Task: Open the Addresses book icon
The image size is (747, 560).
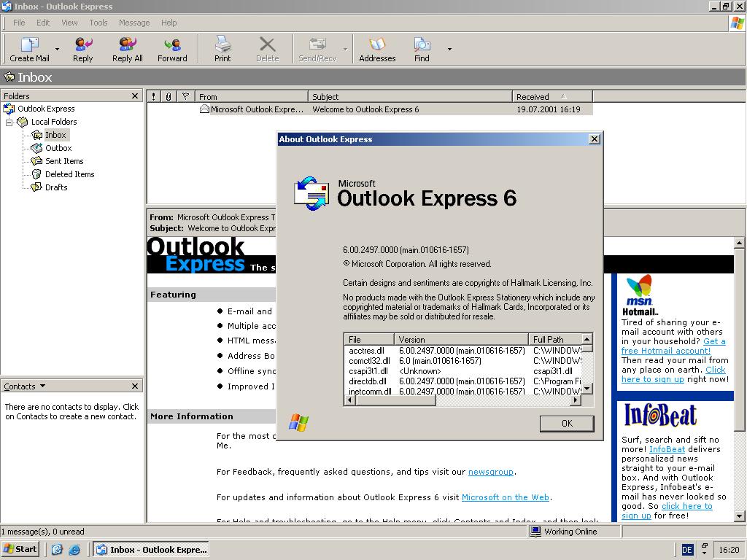Action: coord(377,44)
